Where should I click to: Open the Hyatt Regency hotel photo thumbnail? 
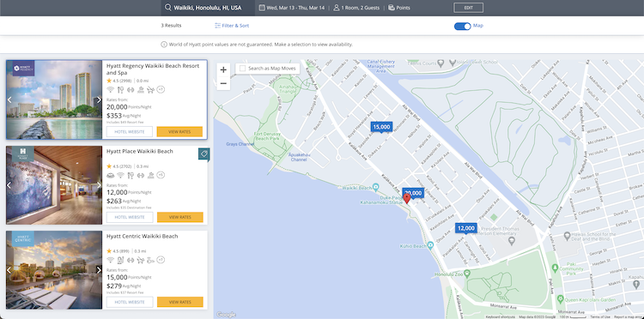coord(54,99)
